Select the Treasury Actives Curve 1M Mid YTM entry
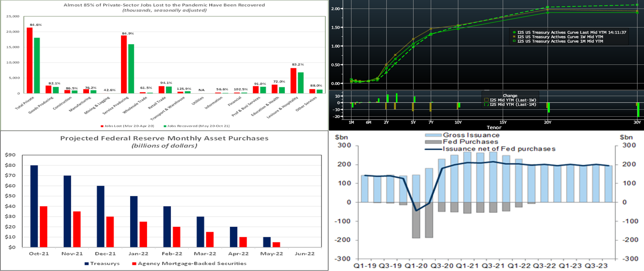The height and width of the screenshot is (271, 644). click(x=560, y=41)
